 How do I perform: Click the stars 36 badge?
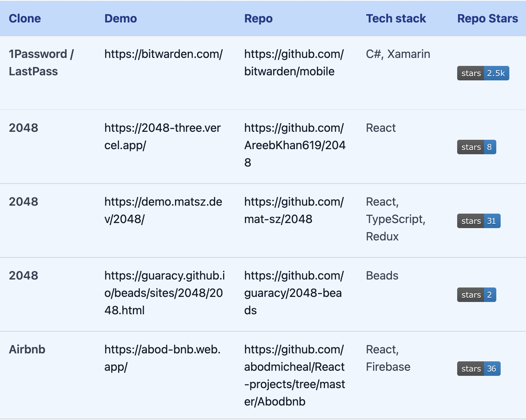pos(479,369)
